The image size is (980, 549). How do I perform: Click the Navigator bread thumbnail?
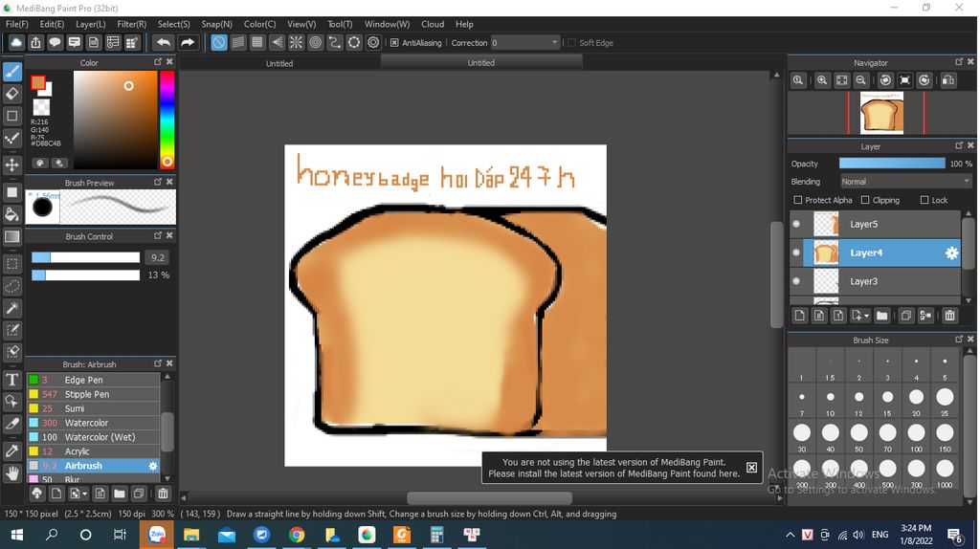pyautogui.click(x=881, y=113)
